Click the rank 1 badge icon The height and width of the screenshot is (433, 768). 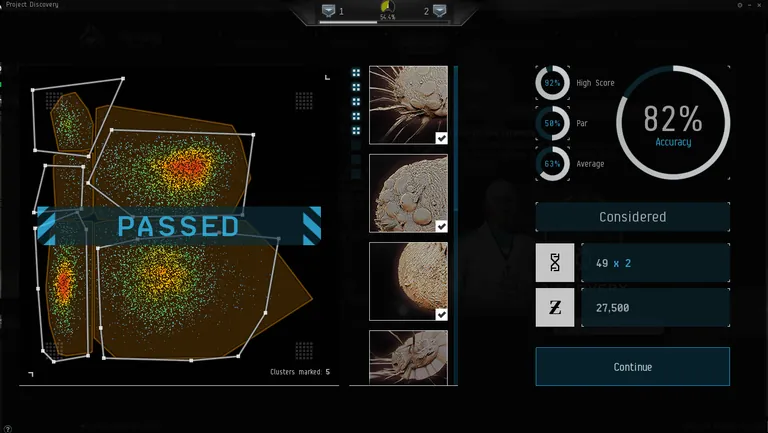pyautogui.click(x=328, y=11)
